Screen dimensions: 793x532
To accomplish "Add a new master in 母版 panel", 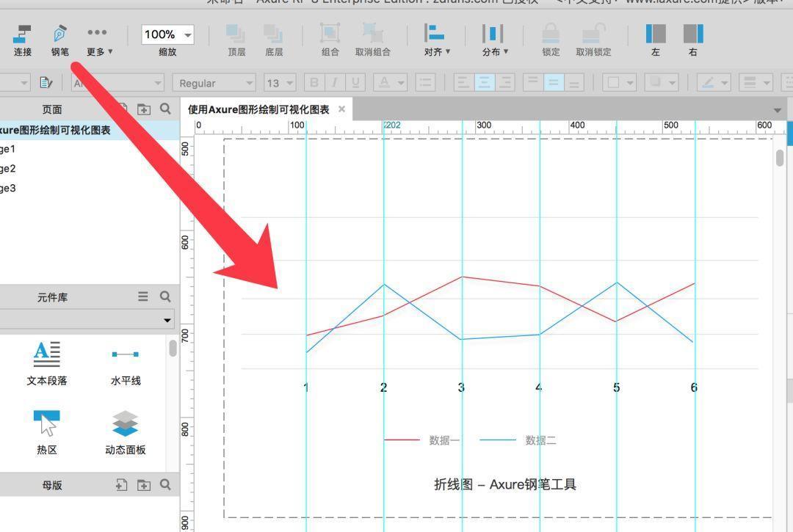I will tap(121, 485).
